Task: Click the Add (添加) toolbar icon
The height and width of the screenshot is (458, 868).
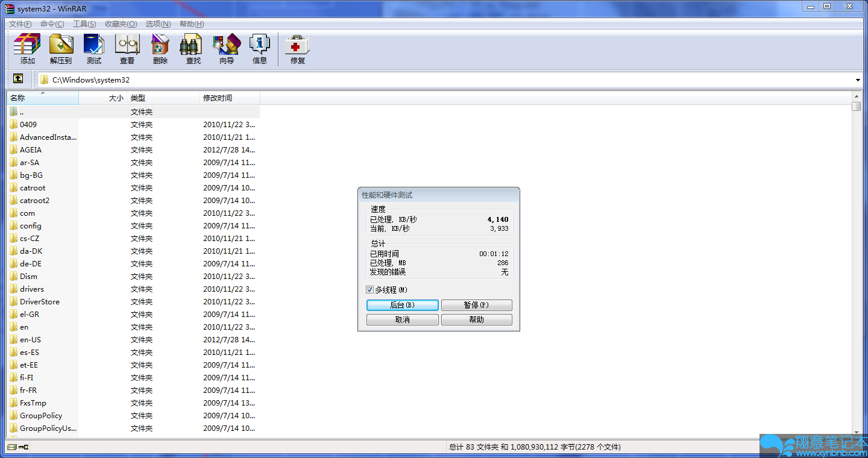Action: click(x=27, y=49)
